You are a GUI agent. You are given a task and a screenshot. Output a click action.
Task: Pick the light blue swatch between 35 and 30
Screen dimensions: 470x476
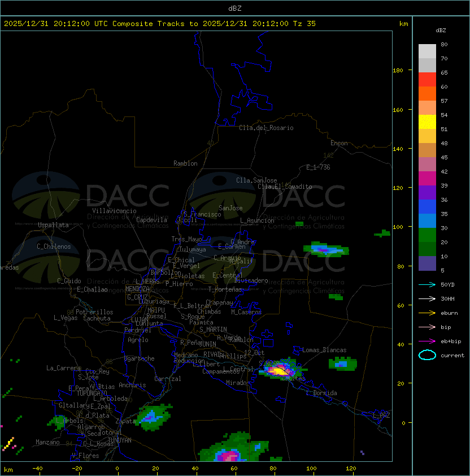pyautogui.click(x=427, y=220)
